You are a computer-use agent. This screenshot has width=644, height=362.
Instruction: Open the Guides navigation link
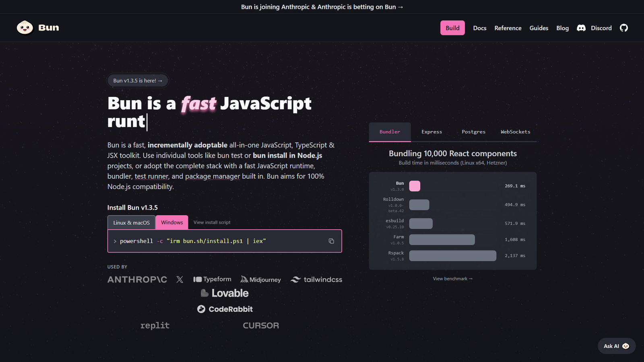click(x=539, y=28)
